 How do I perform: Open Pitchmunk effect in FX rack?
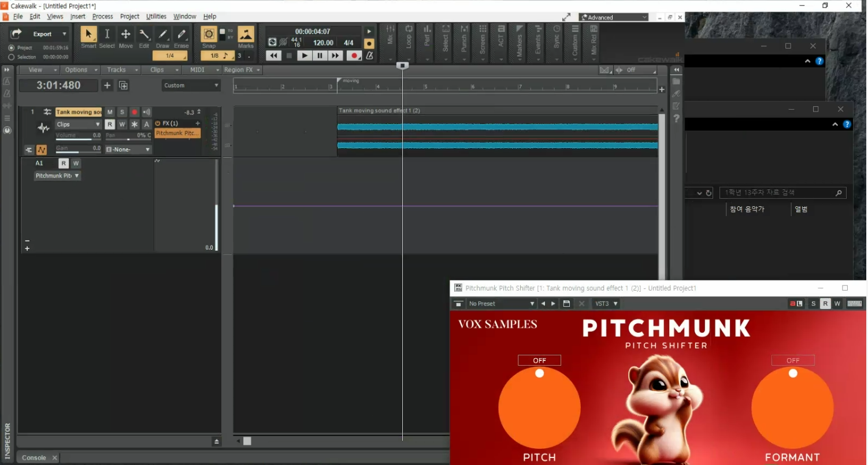(177, 133)
